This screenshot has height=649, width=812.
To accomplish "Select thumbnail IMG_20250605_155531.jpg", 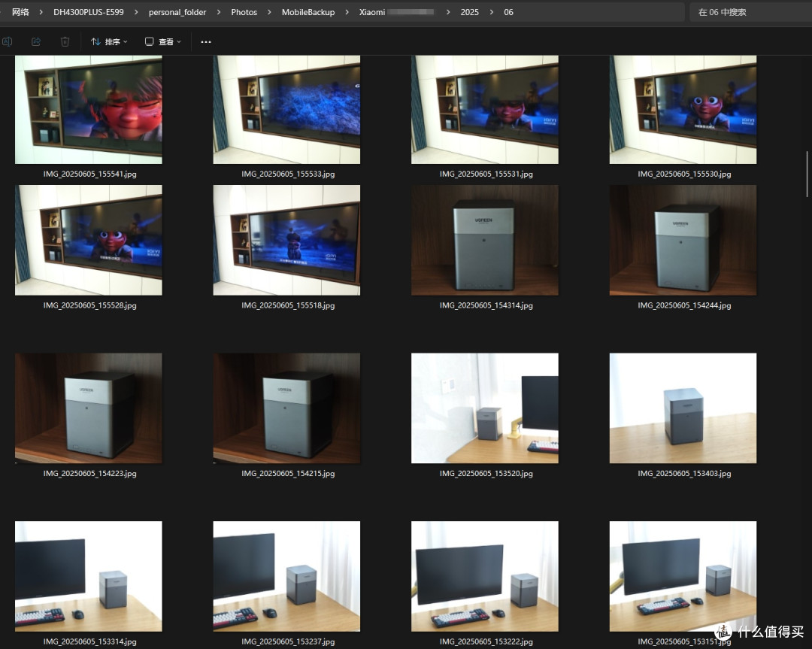I will coord(485,110).
